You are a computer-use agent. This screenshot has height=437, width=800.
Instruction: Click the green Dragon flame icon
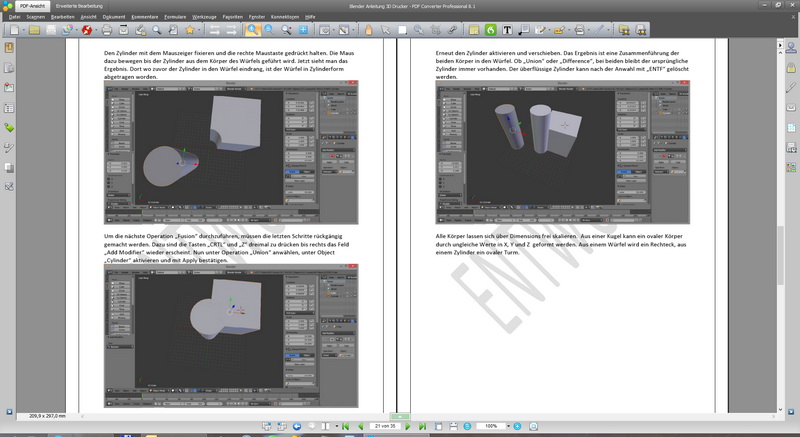click(x=490, y=30)
